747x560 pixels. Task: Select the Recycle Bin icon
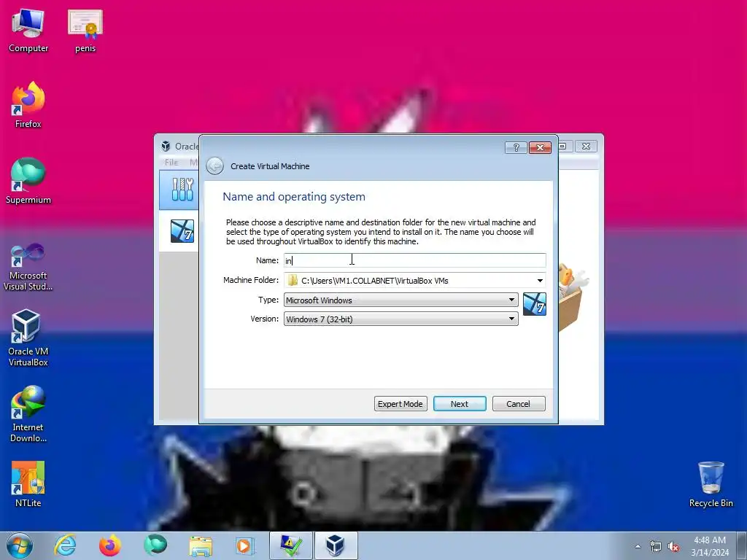[x=711, y=484]
